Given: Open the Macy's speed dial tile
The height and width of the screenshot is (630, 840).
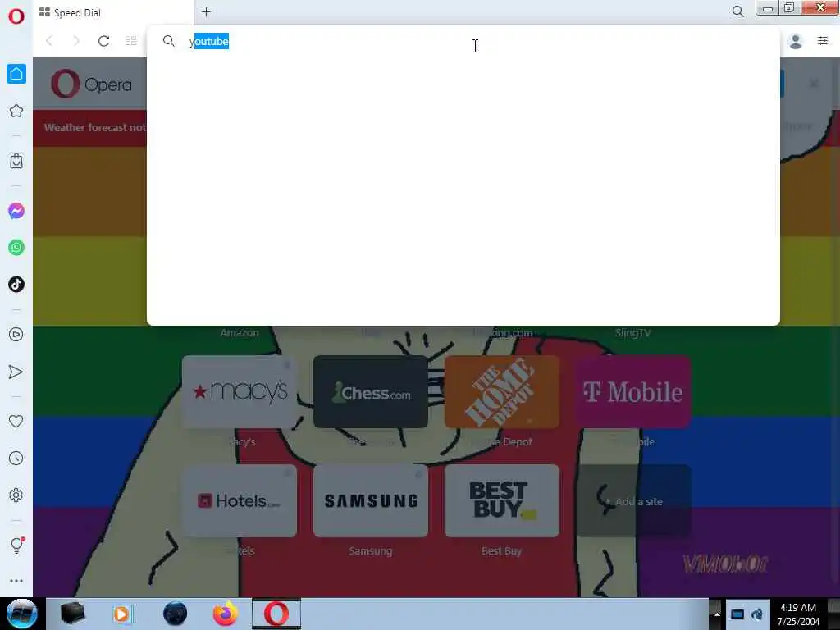Looking at the screenshot, I should [240, 391].
